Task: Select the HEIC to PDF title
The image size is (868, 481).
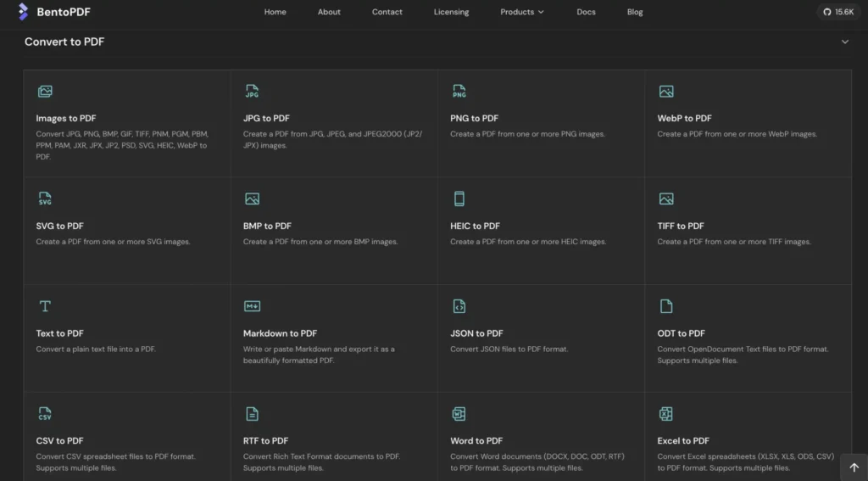Action: click(x=475, y=227)
